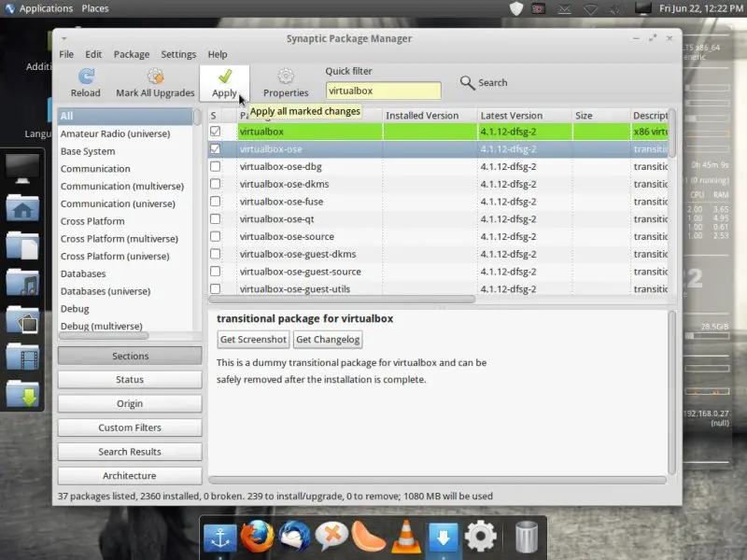Apply all marked changes
This screenshot has height=560, width=747.
(224, 77)
